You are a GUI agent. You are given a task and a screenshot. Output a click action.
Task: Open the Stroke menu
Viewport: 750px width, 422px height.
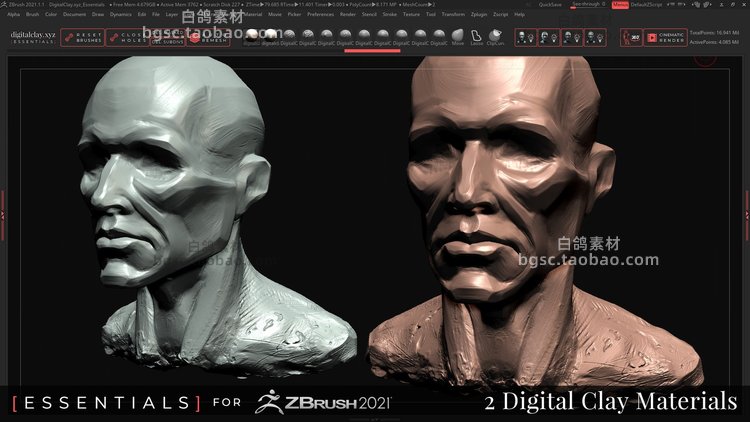coord(390,14)
